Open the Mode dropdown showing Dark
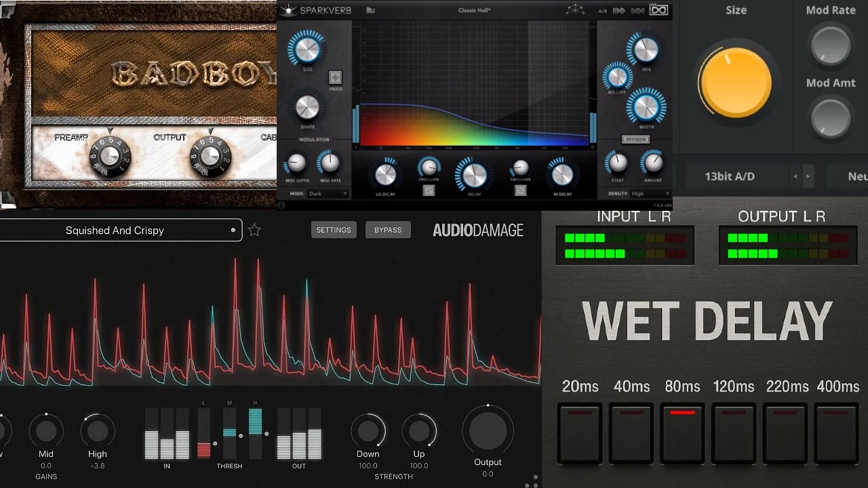The height and width of the screenshot is (488, 868). (328, 194)
